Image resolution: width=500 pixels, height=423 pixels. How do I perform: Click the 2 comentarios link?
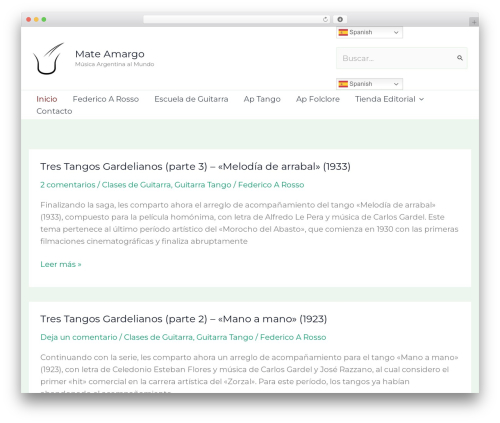[x=68, y=185]
